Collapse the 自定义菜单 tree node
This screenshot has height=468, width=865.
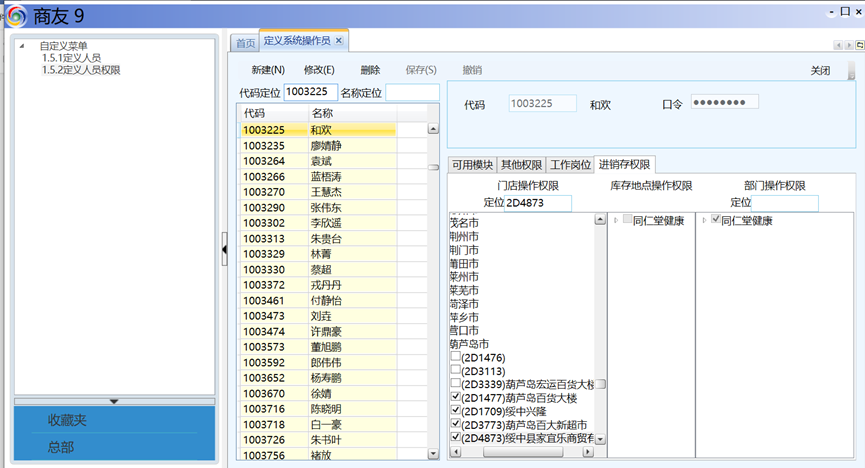[22, 46]
